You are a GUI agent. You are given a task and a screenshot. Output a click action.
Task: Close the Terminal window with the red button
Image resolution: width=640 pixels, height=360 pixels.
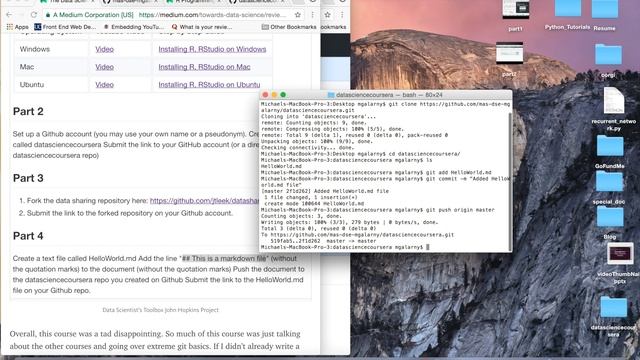coord(265,95)
